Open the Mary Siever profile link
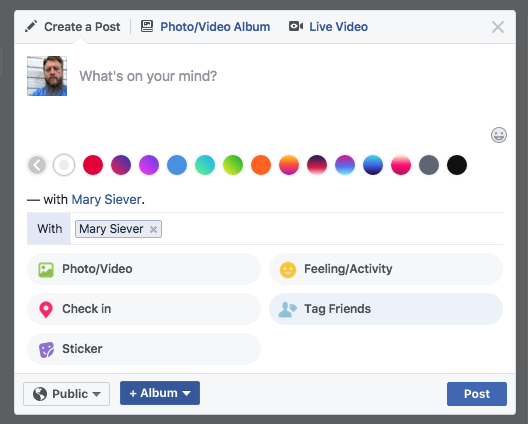The height and width of the screenshot is (424, 528). [106, 200]
